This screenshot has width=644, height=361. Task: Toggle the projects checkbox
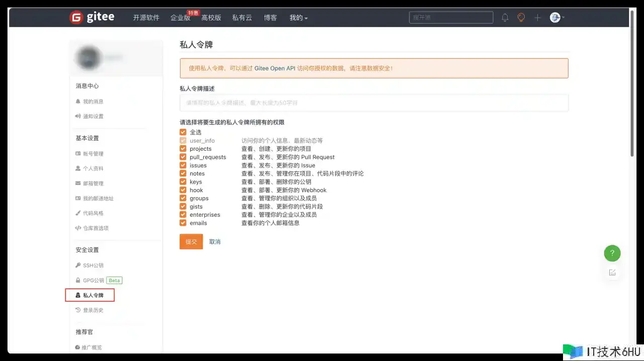pos(183,149)
